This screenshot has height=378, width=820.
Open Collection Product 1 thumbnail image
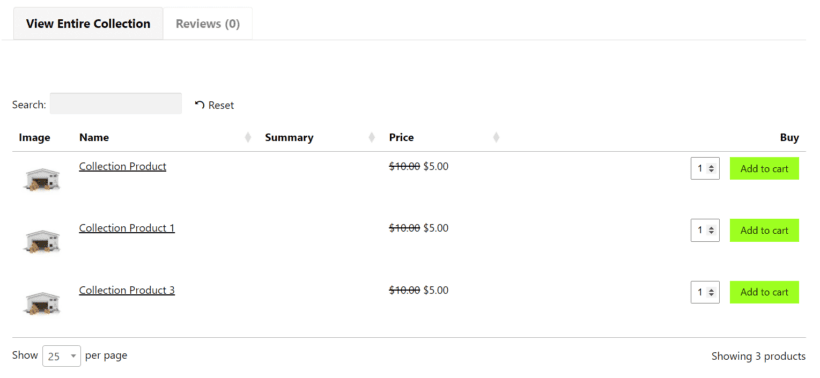[x=42, y=241]
